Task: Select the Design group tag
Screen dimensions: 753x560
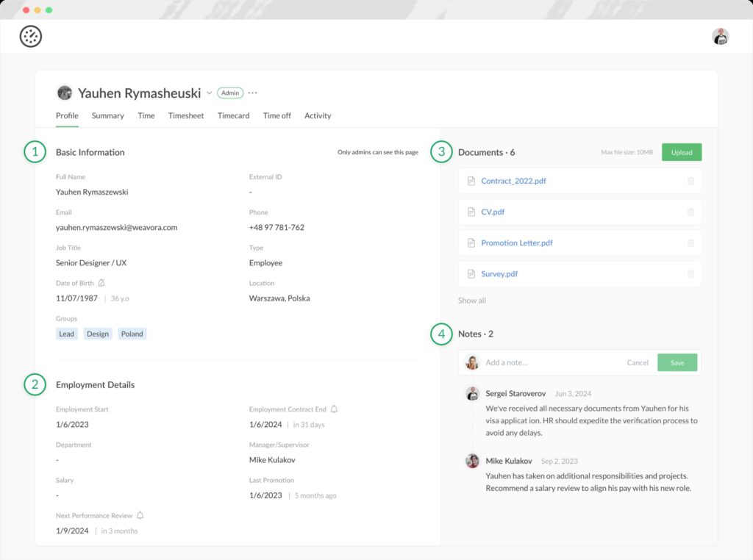Action: pos(97,334)
